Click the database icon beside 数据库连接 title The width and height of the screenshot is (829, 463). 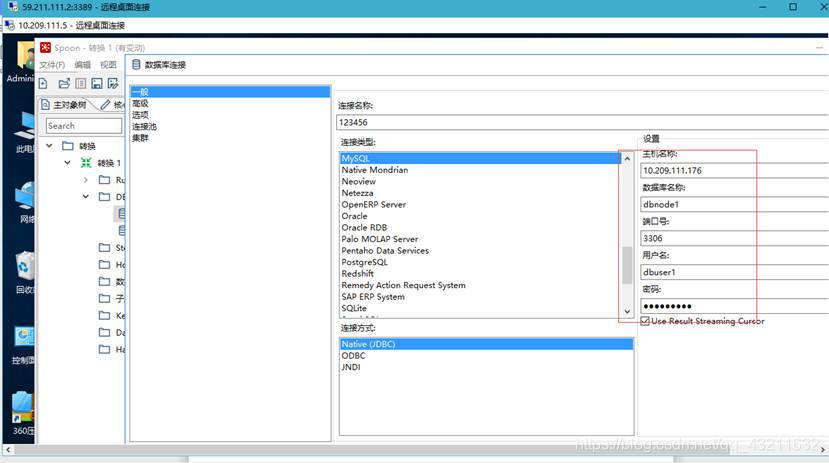coord(136,64)
